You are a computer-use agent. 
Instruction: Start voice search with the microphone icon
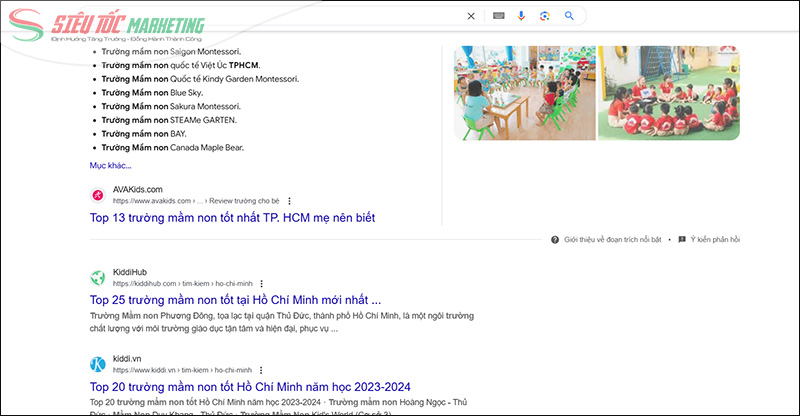click(x=521, y=16)
